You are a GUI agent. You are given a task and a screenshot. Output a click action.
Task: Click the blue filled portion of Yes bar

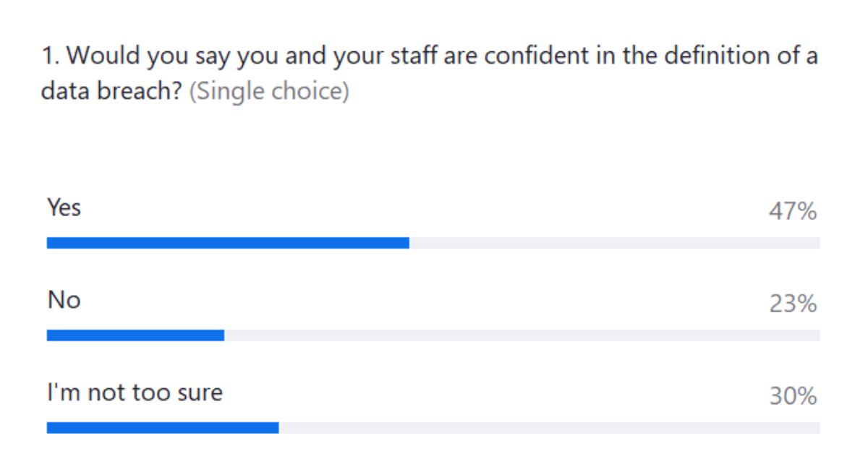coord(228,243)
